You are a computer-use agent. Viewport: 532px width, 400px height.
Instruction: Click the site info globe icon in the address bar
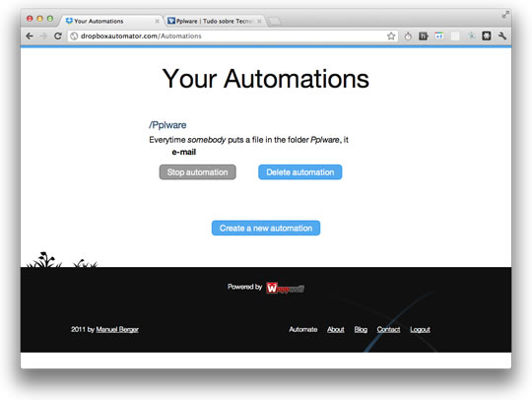[74, 36]
